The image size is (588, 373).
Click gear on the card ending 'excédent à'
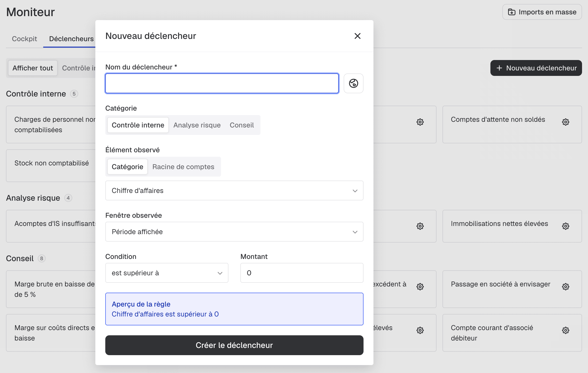420,286
